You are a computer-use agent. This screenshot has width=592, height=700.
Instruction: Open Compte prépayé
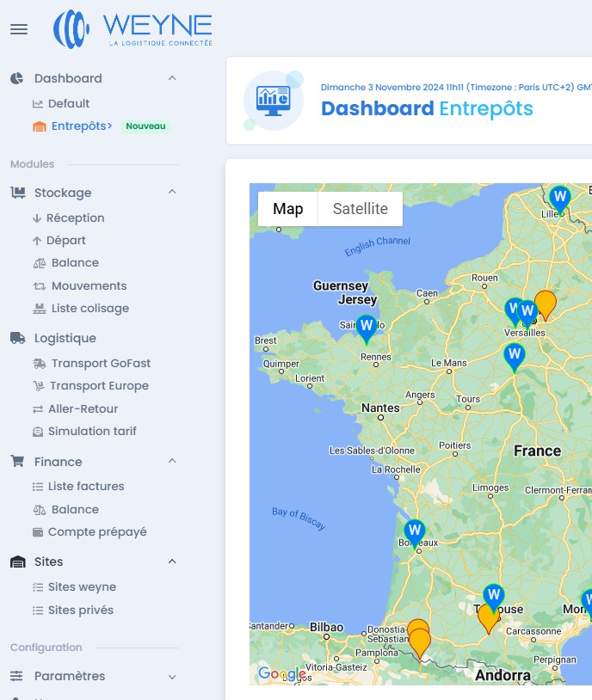[x=97, y=532]
